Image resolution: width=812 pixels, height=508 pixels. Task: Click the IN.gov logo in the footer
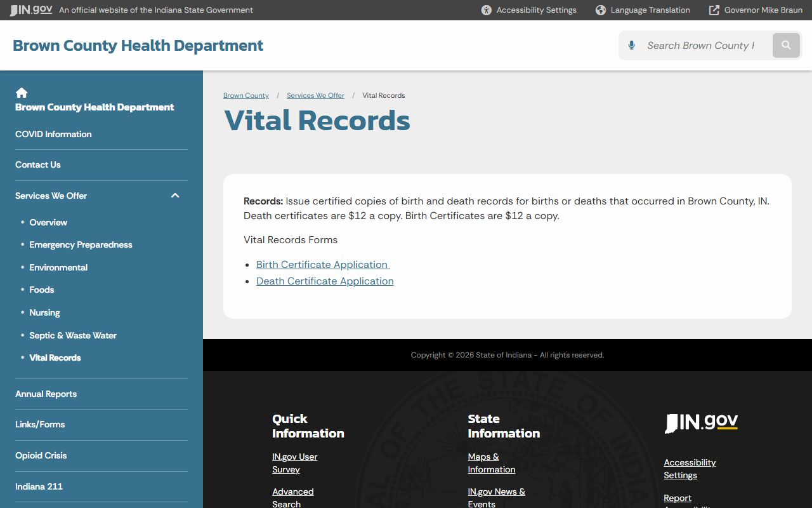(x=701, y=423)
